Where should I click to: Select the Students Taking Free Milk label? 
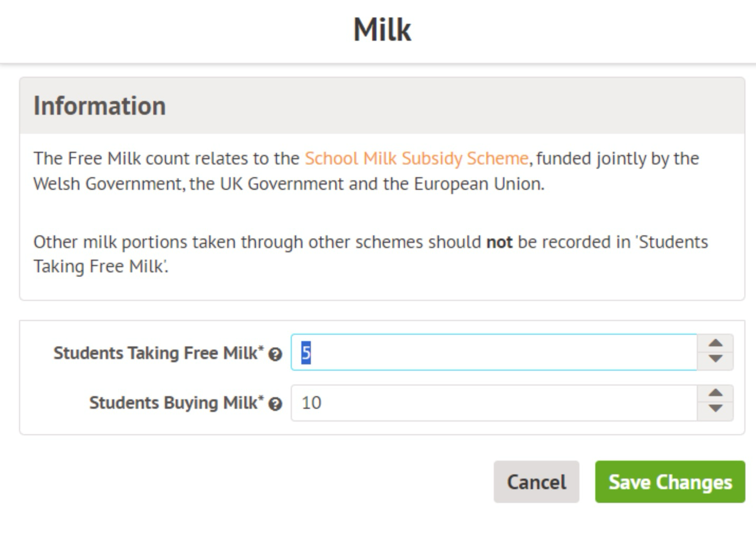[155, 353]
